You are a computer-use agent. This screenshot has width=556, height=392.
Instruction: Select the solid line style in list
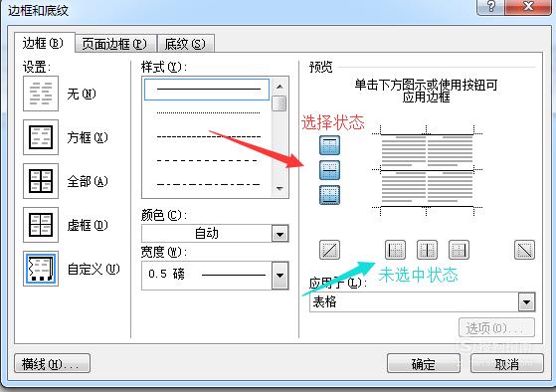click(207, 89)
